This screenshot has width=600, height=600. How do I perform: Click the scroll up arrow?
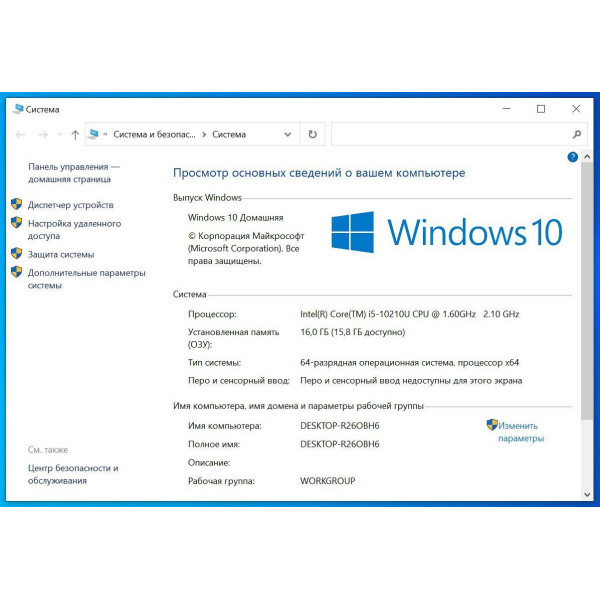pyautogui.click(x=587, y=157)
